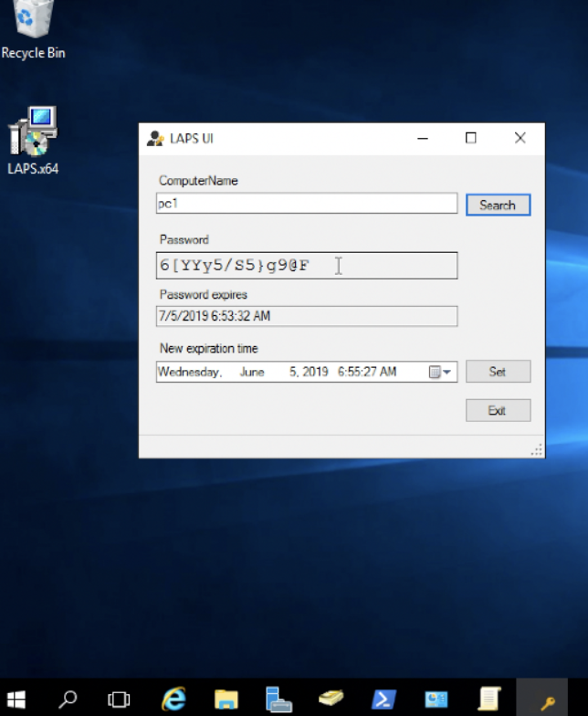
Task: Open the Windows Start menu
Action: pyautogui.click(x=16, y=700)
